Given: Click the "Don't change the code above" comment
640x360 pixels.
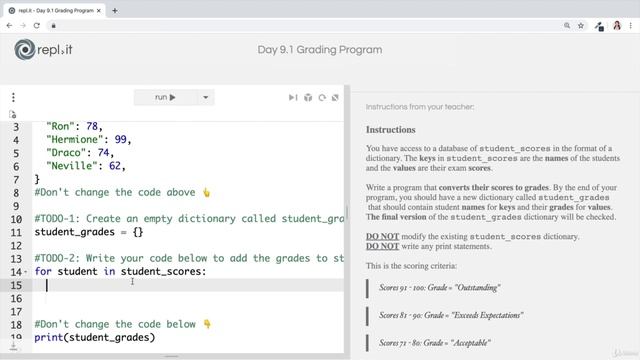Looking at the screenshot, I should 122,192.
